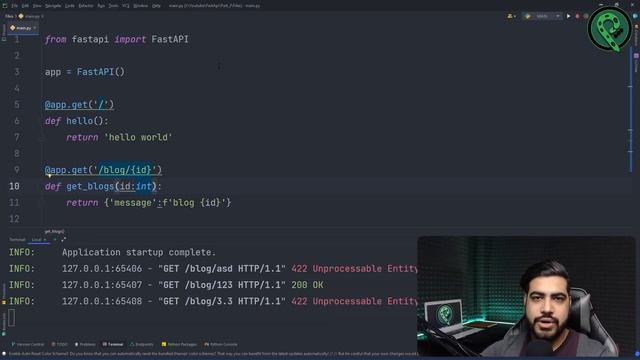The height and width of the screenshot is (360, 640).
Task: Click the get_blogs() breadcrumb below editor
Action: click(54, 231)
